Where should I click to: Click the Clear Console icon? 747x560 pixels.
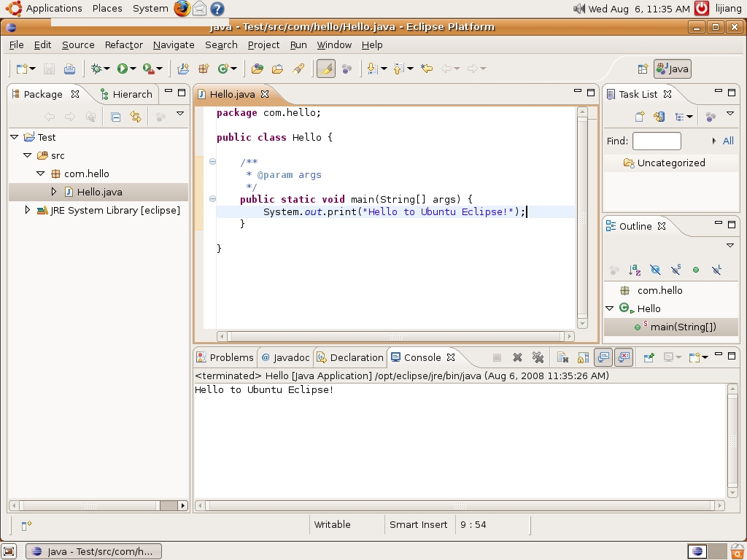point(562,357)
